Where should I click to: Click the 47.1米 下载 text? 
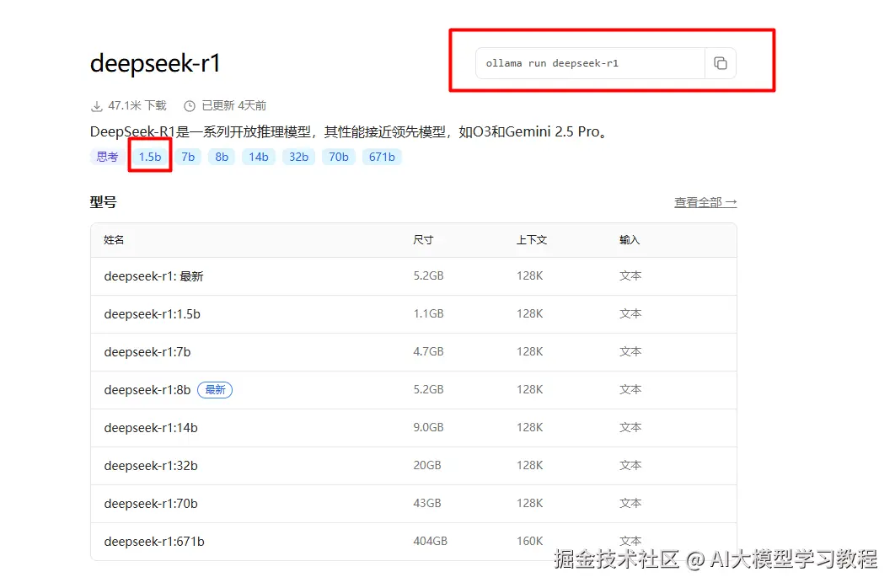[x=137, y=106]
